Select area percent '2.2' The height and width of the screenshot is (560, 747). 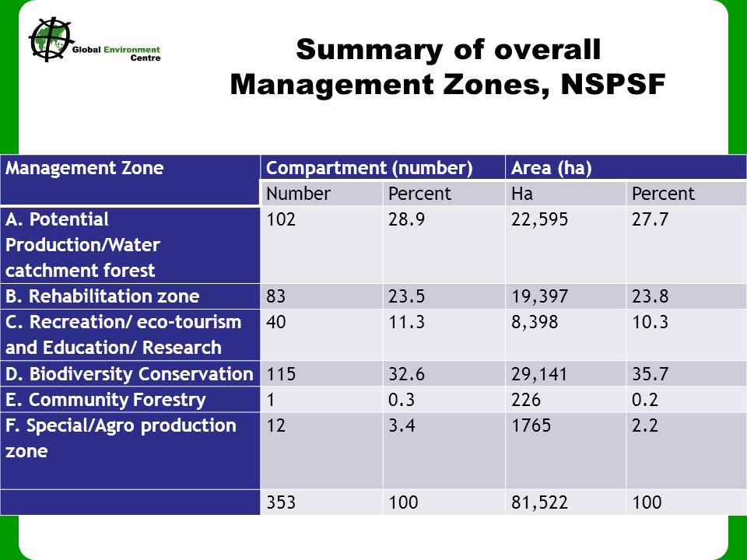coord(645,425)
